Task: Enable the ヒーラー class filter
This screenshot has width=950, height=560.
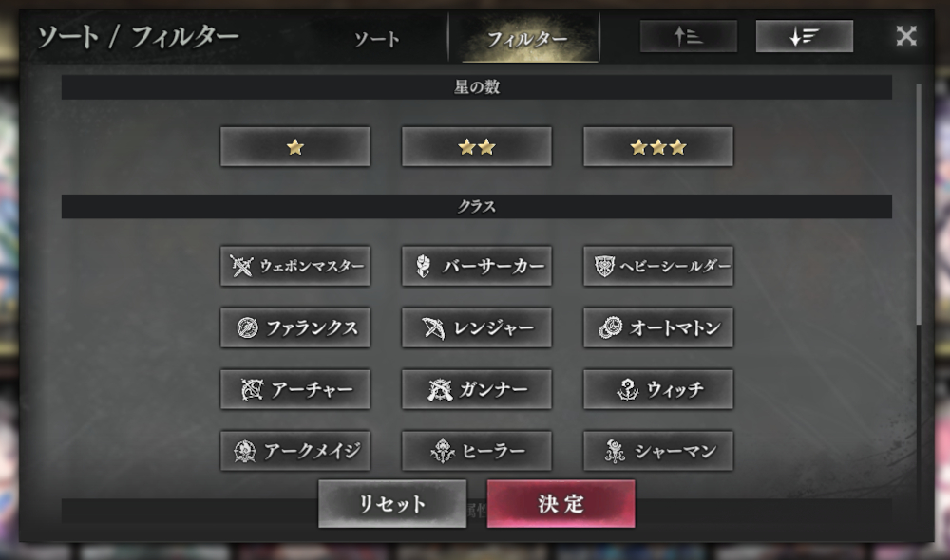Action: (x=477, y=451)
